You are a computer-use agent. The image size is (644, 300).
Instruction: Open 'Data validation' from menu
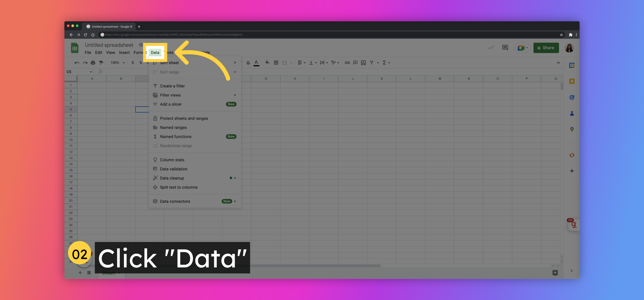[173, 169]
